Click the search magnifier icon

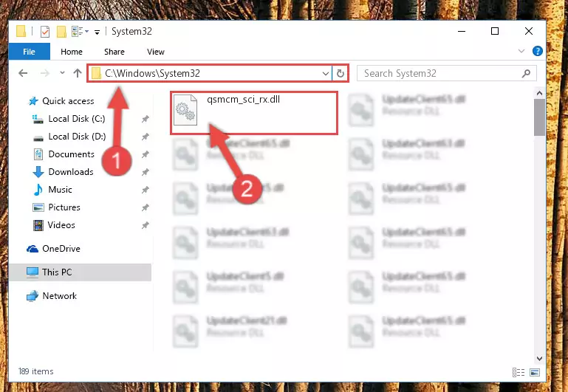click(x=526, y=74)
